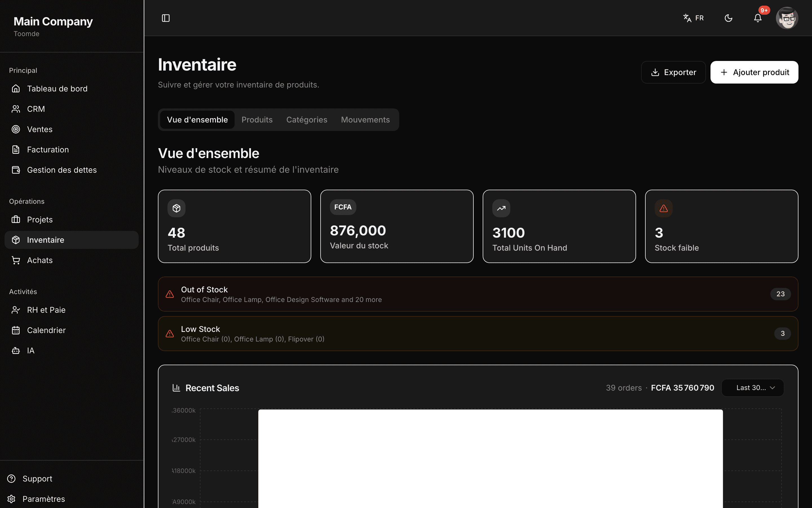Open Facturation page
The width and height of the screenshot is (812, 508).
tap(71, 150)
